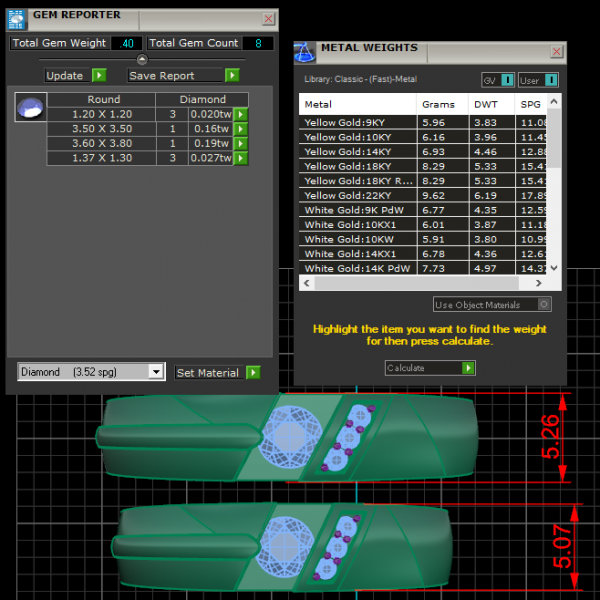Open the Diamond material dropdown
Image resolution: width=600 pixels, height=600 pixels.
pyautogui.click(x=155, y=372)
